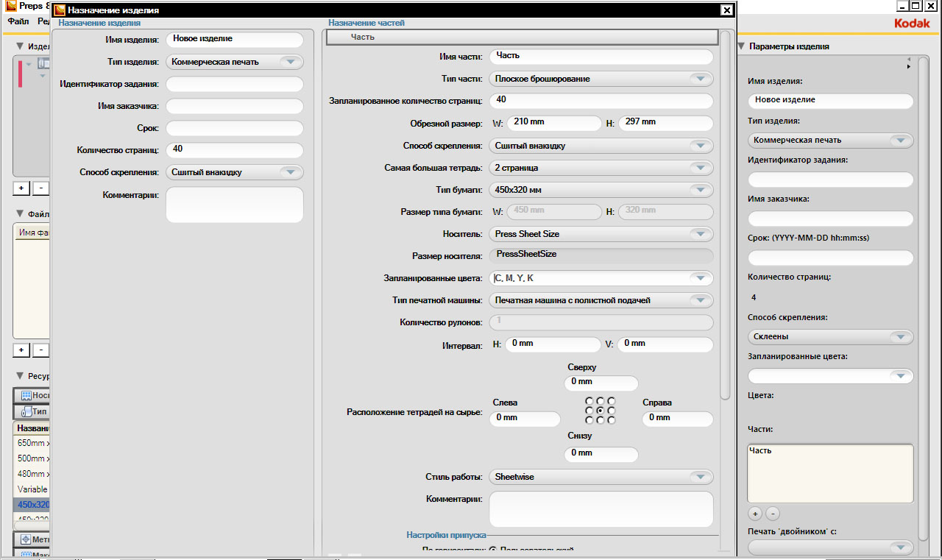942x560 pixels.
Task: Click the plus button below the files list
Action: (21, 350)
